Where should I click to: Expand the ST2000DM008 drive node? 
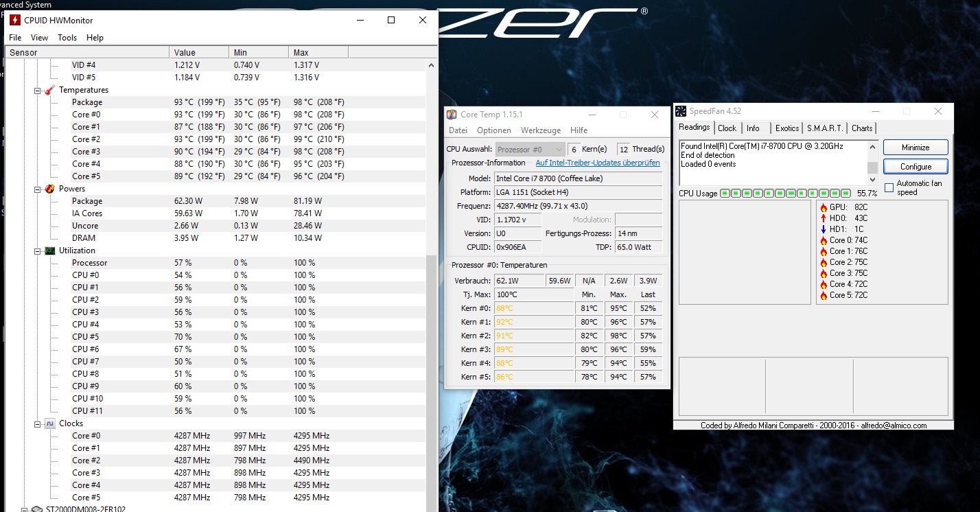(25, 509)
